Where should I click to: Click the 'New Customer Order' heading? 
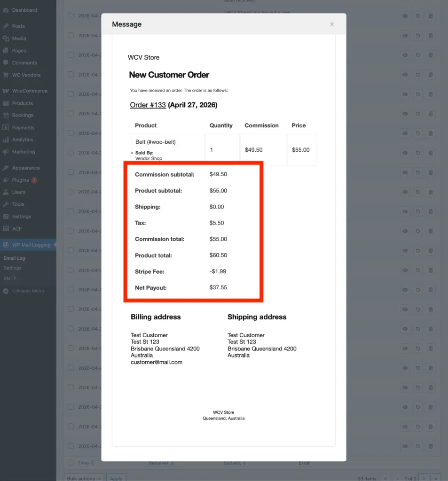click(x=169, y=75)
